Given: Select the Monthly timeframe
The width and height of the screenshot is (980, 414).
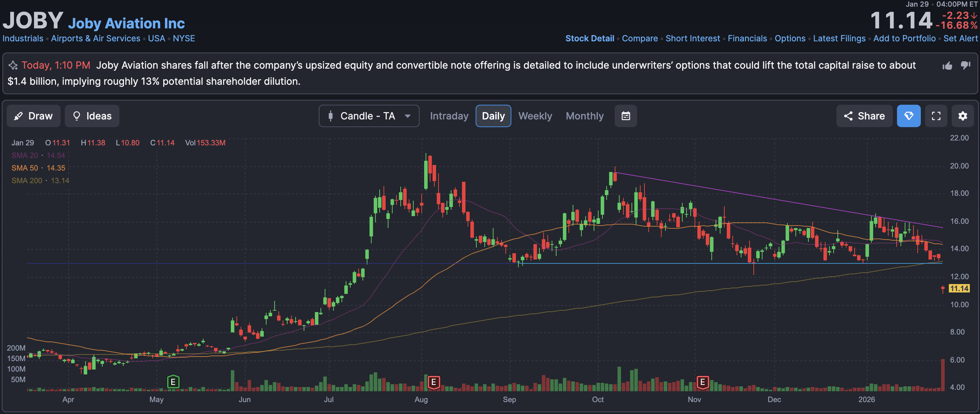Looking at the screenshot, I should (584, 116).
